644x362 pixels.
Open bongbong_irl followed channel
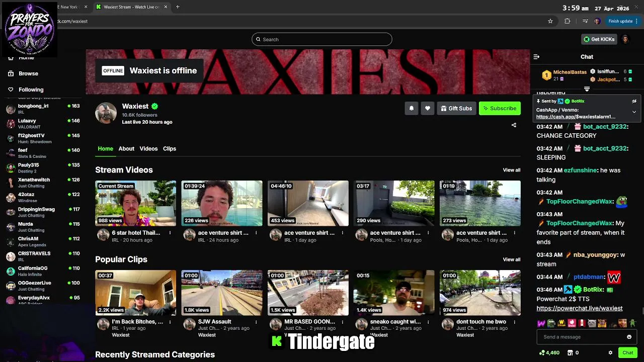point(42,109)
